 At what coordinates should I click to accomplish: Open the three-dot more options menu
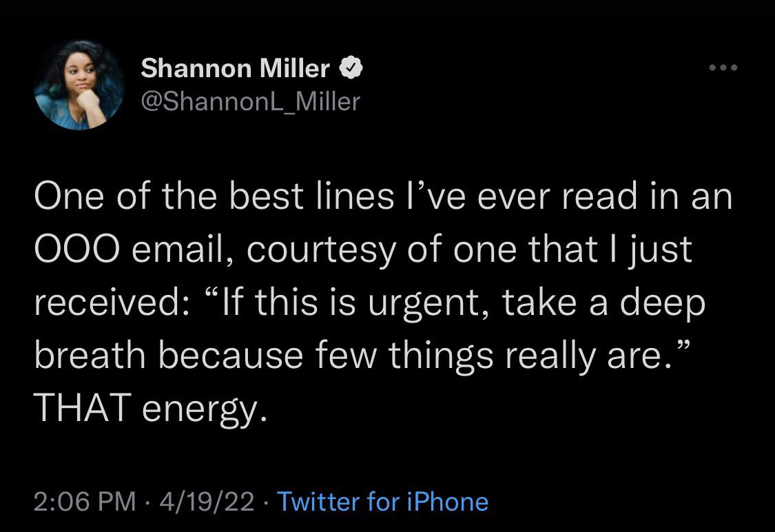[x=723, y=68]
